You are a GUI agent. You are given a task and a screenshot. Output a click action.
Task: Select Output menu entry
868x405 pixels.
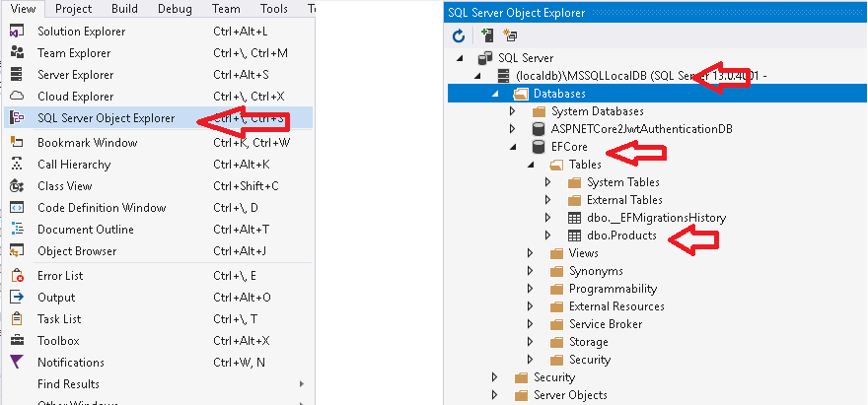[159, 298]
